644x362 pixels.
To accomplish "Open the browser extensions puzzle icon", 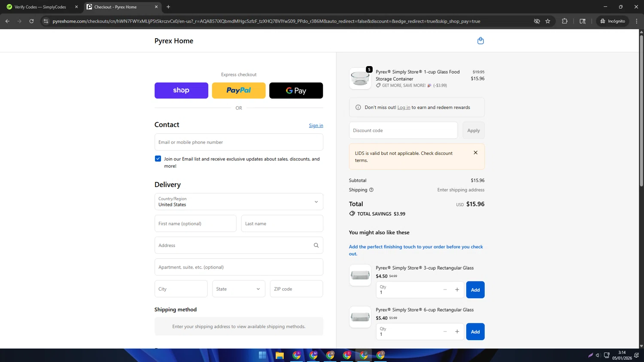I will [x=565, y=21].
